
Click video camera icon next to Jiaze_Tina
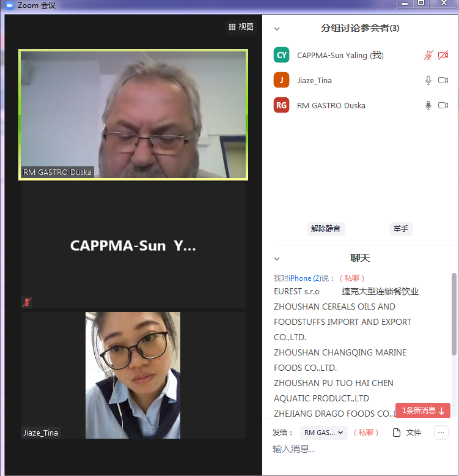[x=443, y=80]
